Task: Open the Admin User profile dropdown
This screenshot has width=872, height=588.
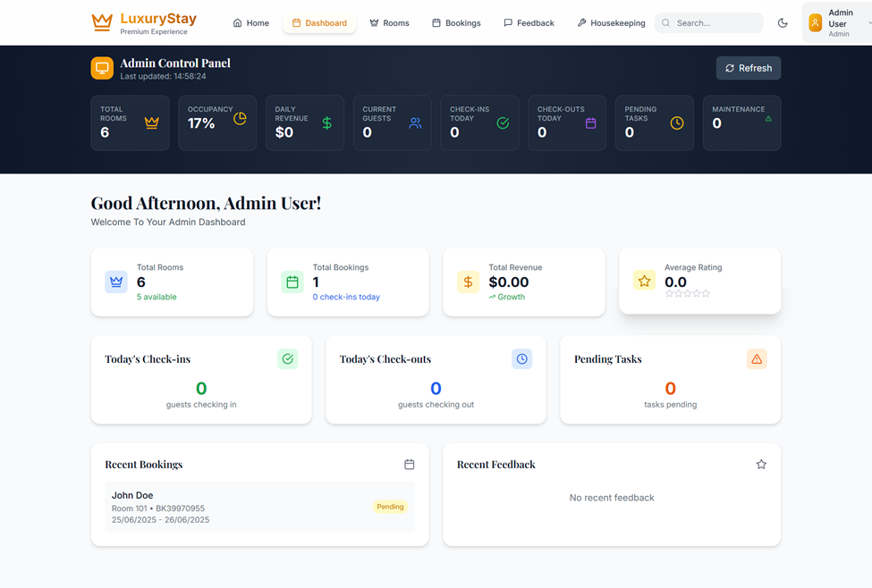Action: (x=838, y=23)
